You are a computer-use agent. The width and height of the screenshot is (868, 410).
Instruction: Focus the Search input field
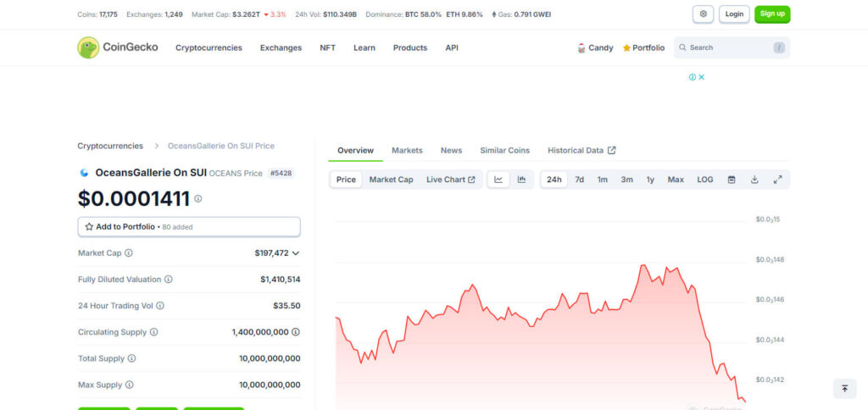click(x=732, y=47)
